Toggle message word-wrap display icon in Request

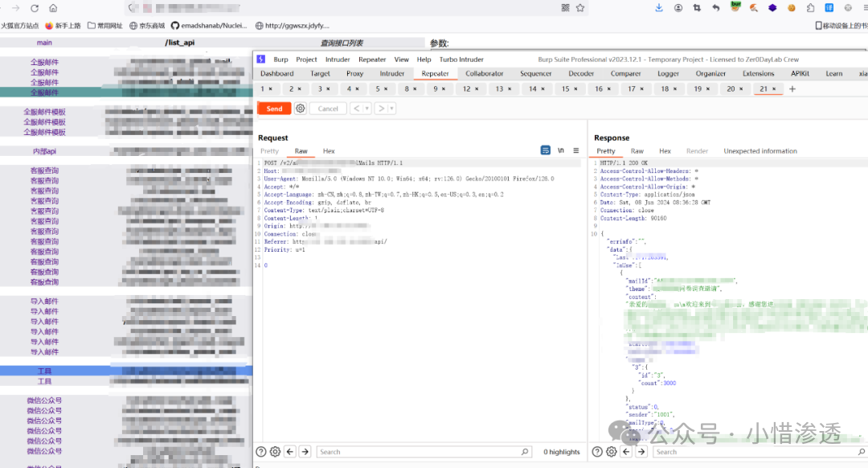tap(545, 150)
